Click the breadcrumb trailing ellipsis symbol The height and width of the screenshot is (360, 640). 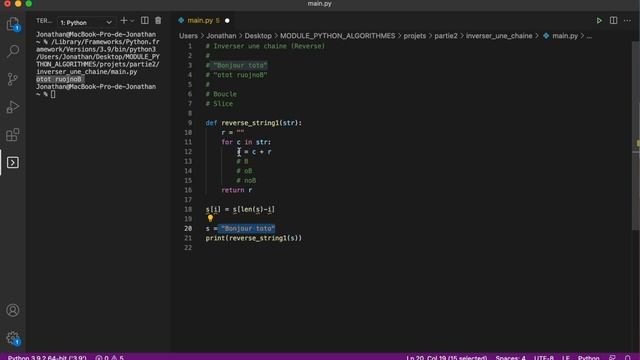(x=589, y=36)
